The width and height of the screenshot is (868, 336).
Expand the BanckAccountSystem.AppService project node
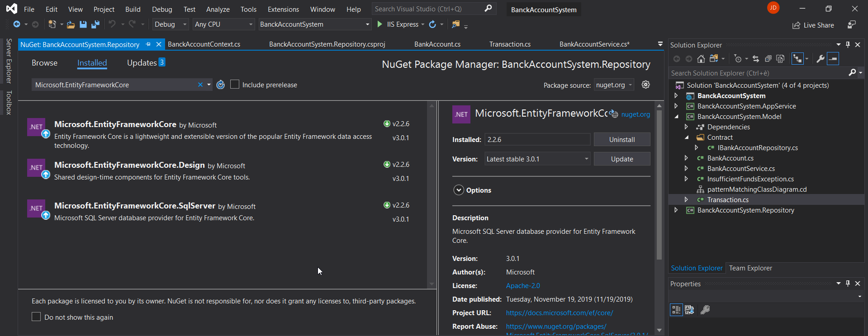click(676, 106)
